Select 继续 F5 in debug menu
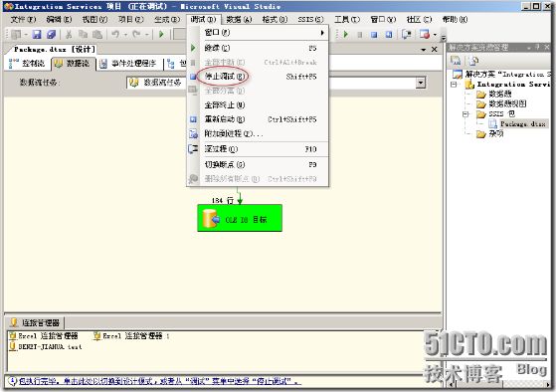This screenshot has width=556, height=392. pyautogui.click(x=258, y=48)
